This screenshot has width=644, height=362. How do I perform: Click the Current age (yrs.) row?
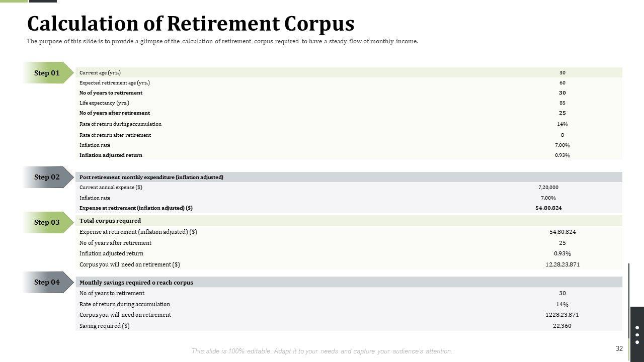click(x=100, y=72)
